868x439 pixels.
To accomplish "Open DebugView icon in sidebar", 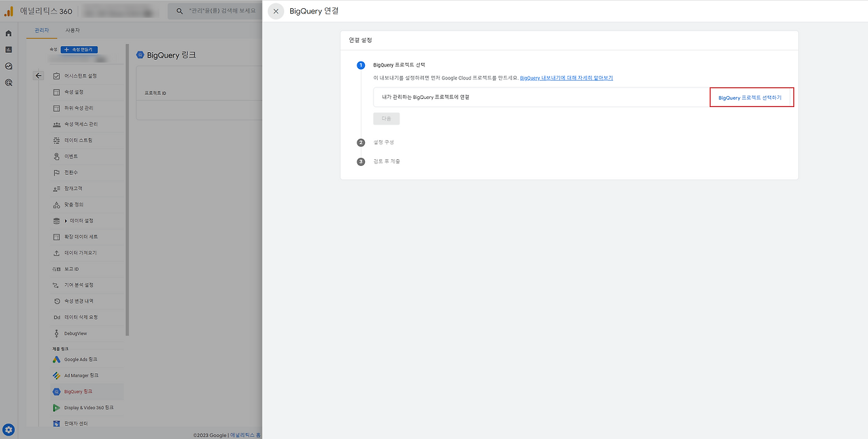I will pos(57,333).
